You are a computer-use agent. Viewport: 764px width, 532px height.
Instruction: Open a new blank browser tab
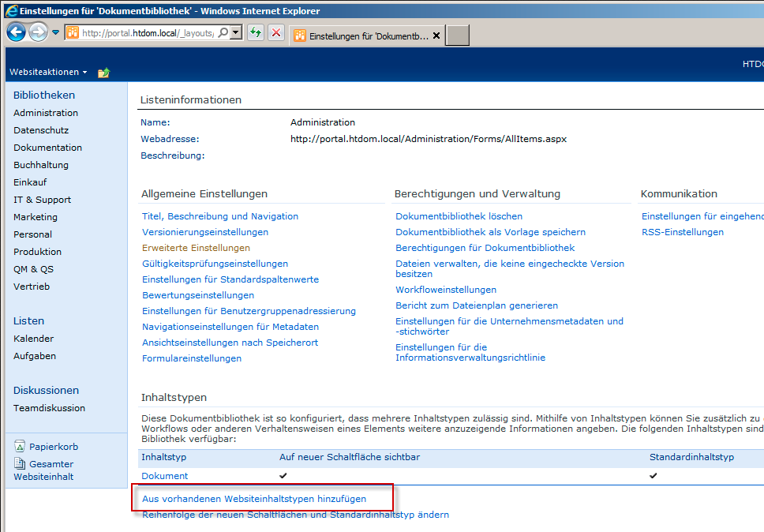[458, 36]
